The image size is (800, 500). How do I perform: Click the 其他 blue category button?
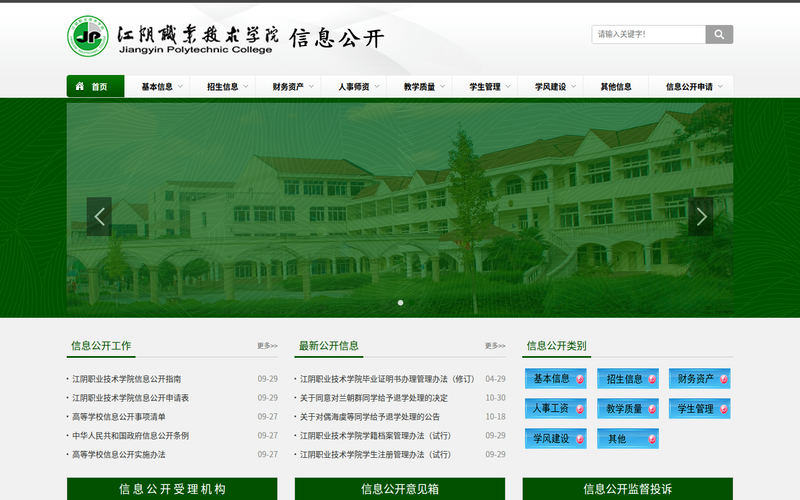coord(628,439)
